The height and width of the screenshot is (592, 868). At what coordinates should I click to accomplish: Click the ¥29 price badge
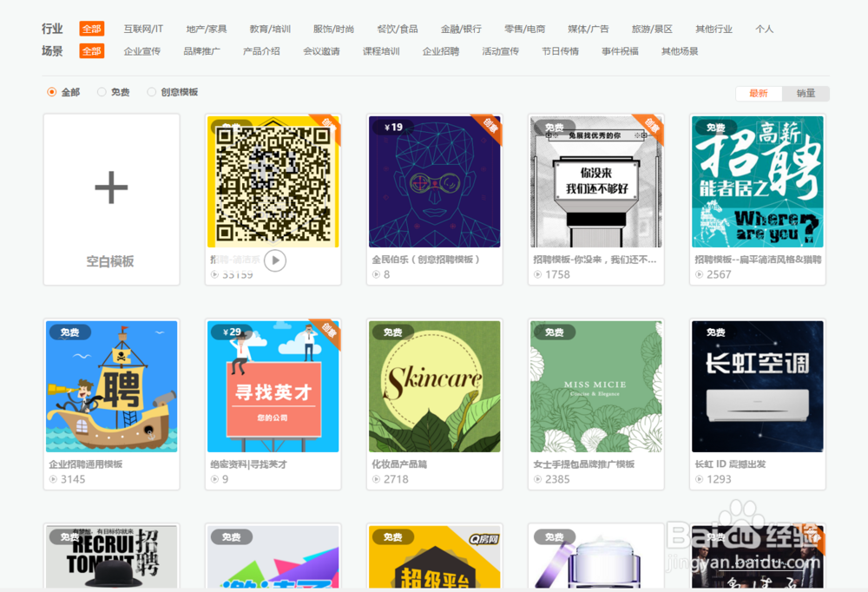point(232,332)
